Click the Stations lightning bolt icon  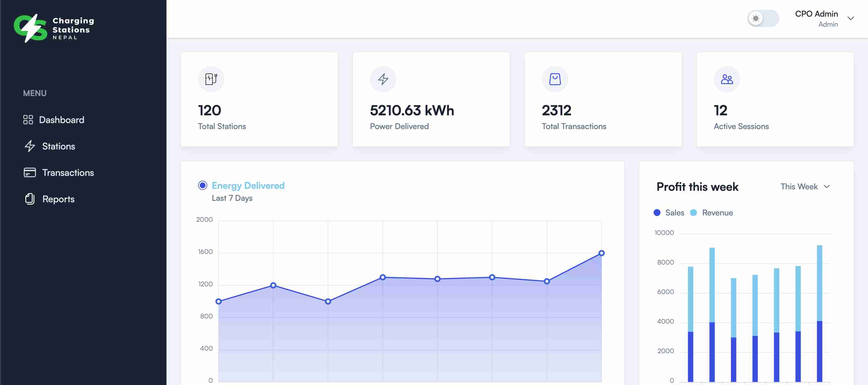point(30,146)
